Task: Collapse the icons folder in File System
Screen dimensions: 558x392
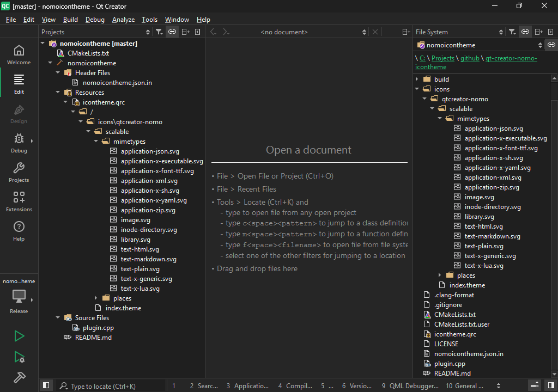Action: click(417, 89)
